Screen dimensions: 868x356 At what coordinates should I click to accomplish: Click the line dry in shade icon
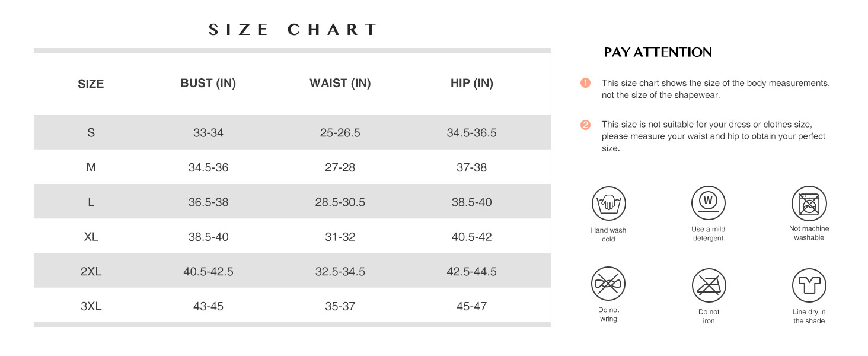809,285
